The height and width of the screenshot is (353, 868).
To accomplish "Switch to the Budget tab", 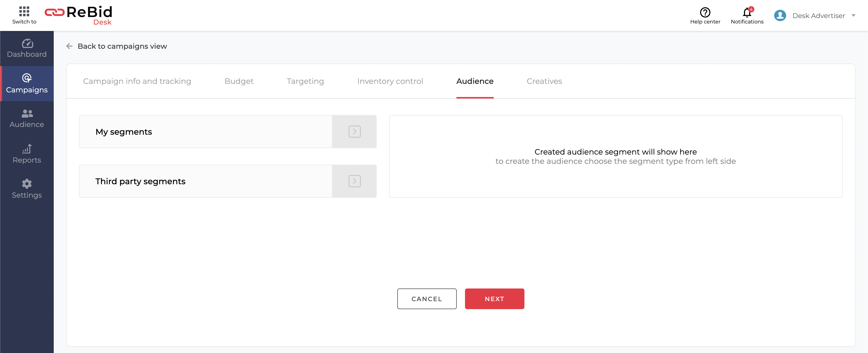I will [x=239, y=81].
